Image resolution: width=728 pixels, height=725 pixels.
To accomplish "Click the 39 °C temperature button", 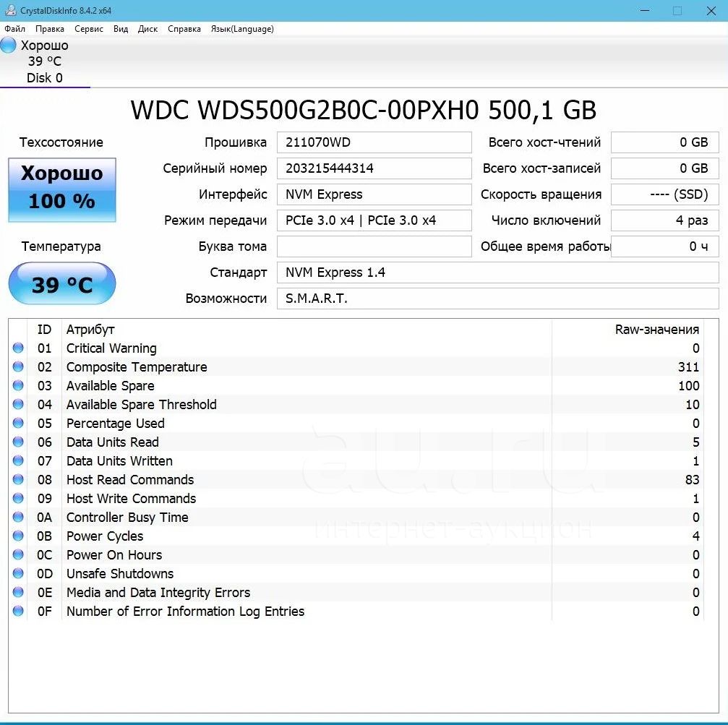I will [61, 283].
